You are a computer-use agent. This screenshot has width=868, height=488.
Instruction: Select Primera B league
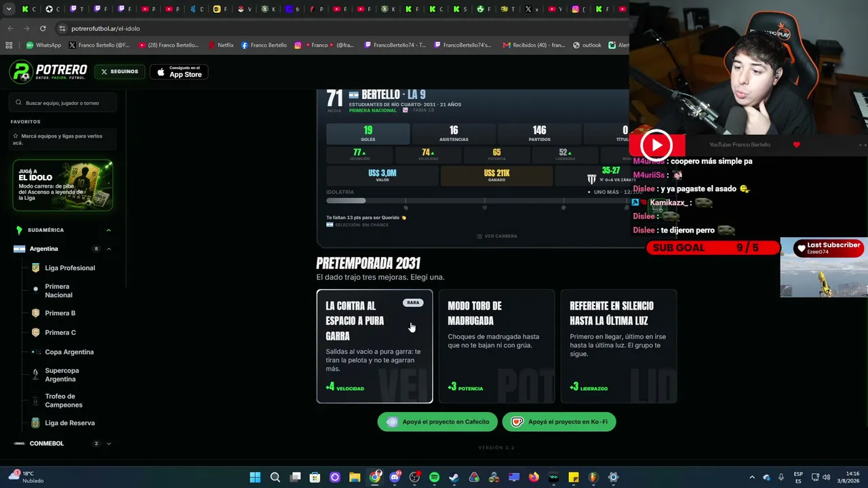click(x=60, y=313)
